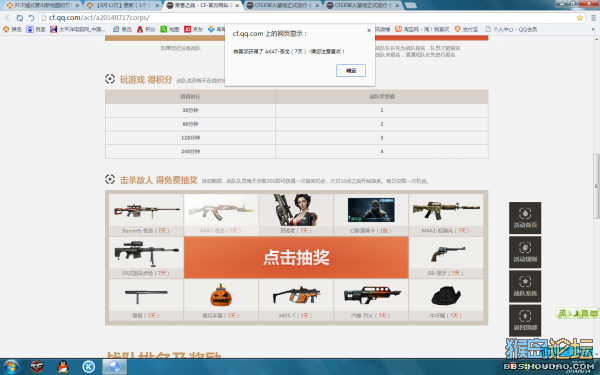Click the orange 点击抽奖 lottery button
The height and width of the screenshot is (375, 600).
296,257
